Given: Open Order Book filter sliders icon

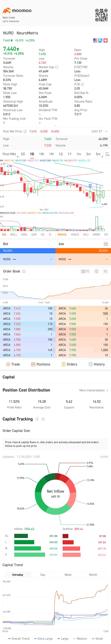Looking at the screenshot, I should coord(97,271).
